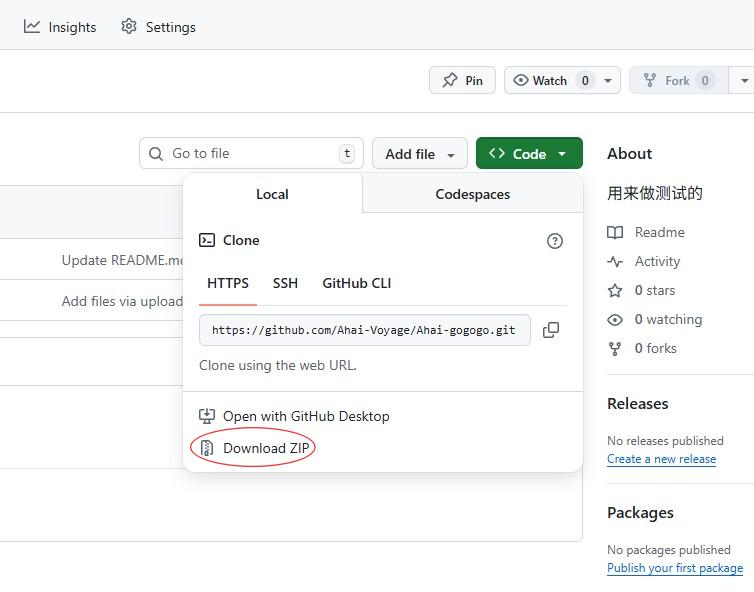Viewport: 754px width, 592px height.
Task: Click the About heading
Action: click(x=629, y=153)
